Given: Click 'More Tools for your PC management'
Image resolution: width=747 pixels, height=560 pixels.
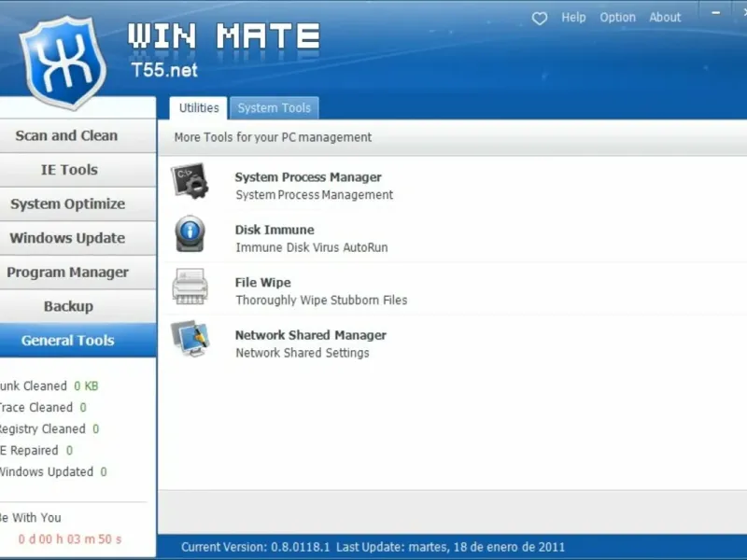Looking at the screenshot, I should pyautogui.click(x=273, y=137).
